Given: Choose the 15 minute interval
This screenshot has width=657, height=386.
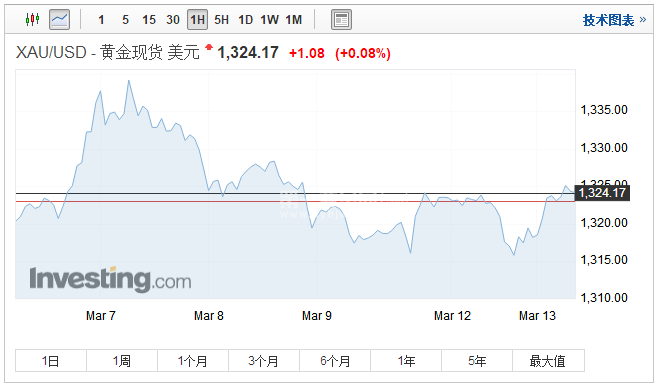Looking at the screenshot, I should (149, 20).
